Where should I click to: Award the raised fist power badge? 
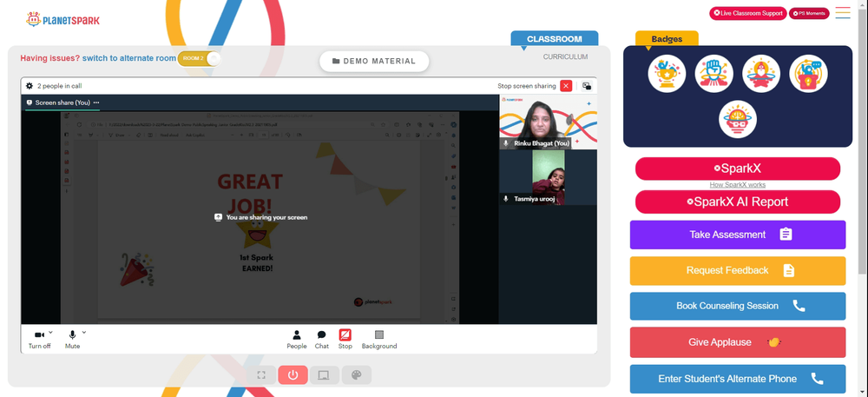click(714, 74)
